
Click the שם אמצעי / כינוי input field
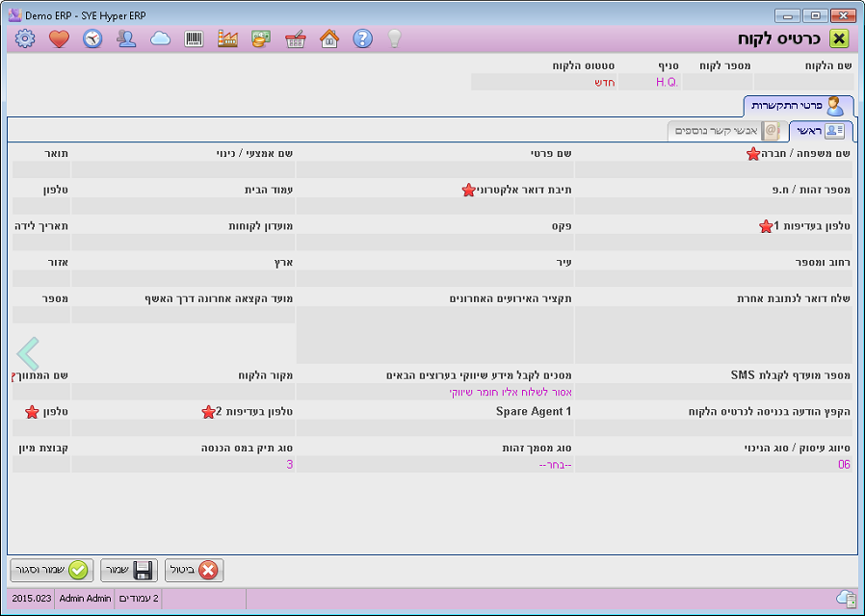183,169
